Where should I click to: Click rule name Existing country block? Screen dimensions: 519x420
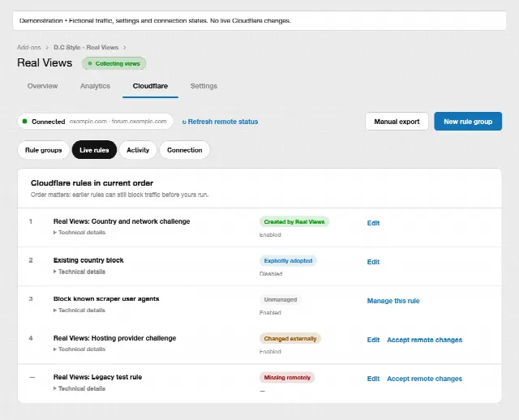point(88,260)
